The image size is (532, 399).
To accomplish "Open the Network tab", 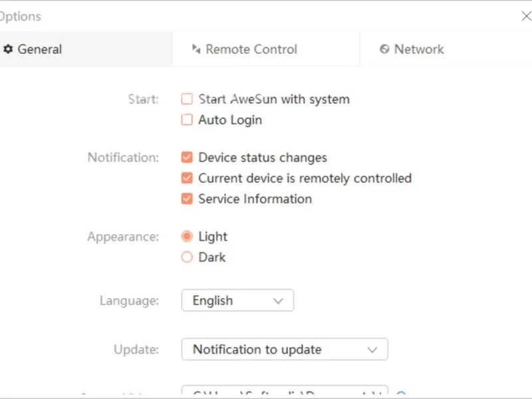I will tap(419, 49).
